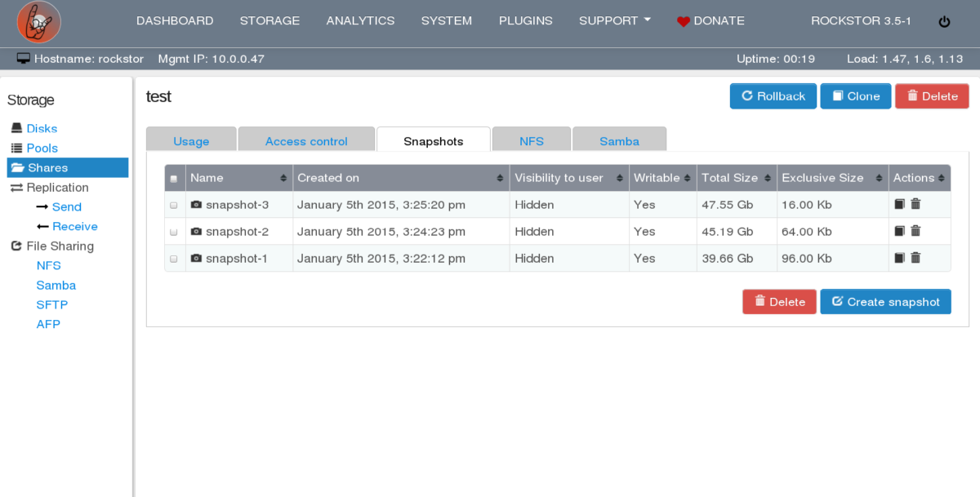The height and width of the screenshot is (497, 980).
Task: Check the select-all header checkbox
Action: click(174, 179)
